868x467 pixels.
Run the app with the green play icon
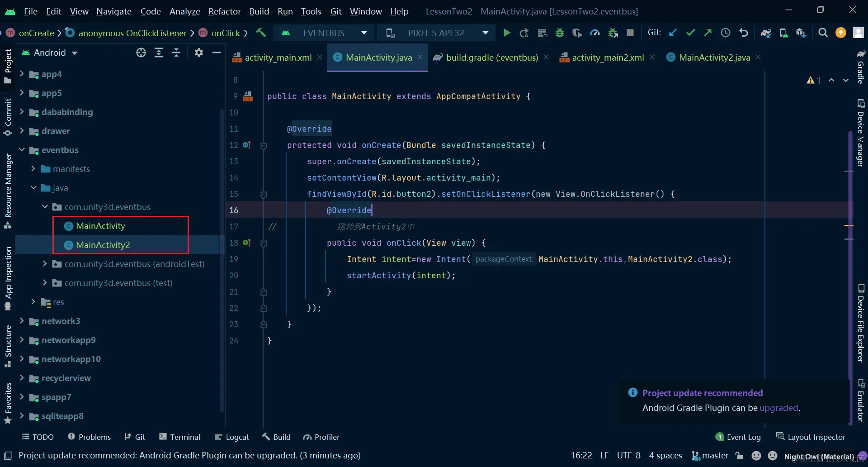pyautogui.click(x=507, y=33)
